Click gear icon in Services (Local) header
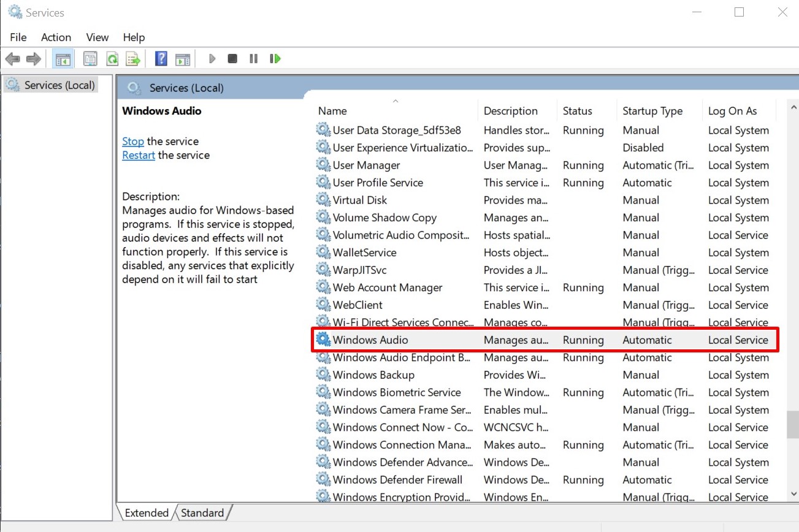Image resolution: width=799 pixels, height=532 pixels. pyautogui.click(x=134, y=88)
